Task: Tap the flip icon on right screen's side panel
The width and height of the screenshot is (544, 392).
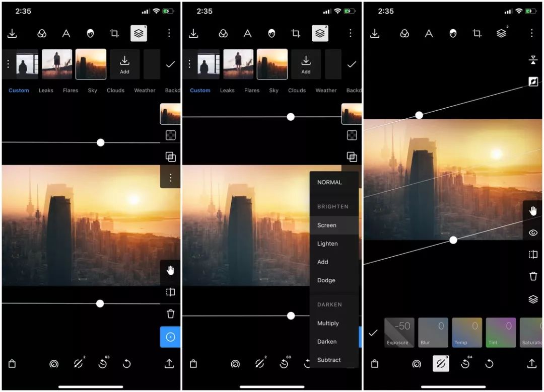Action: 533,255
